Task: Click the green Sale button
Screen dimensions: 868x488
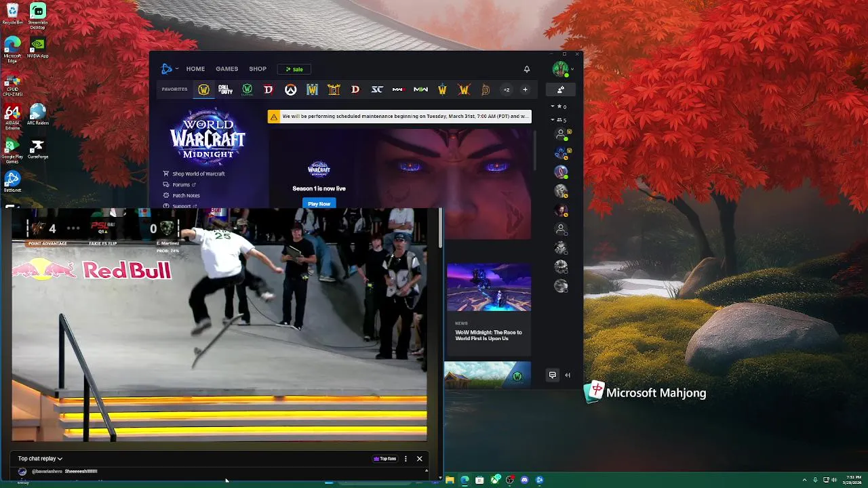Action: (294, 69)
